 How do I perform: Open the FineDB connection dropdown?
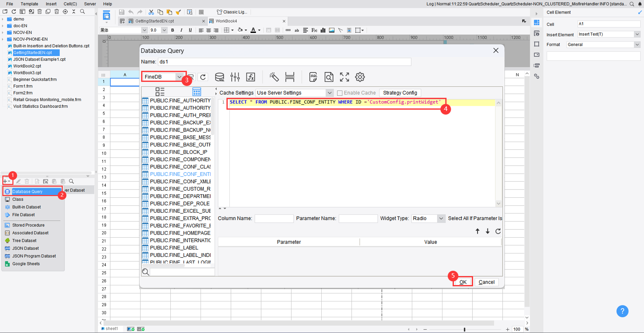point(179,77)
